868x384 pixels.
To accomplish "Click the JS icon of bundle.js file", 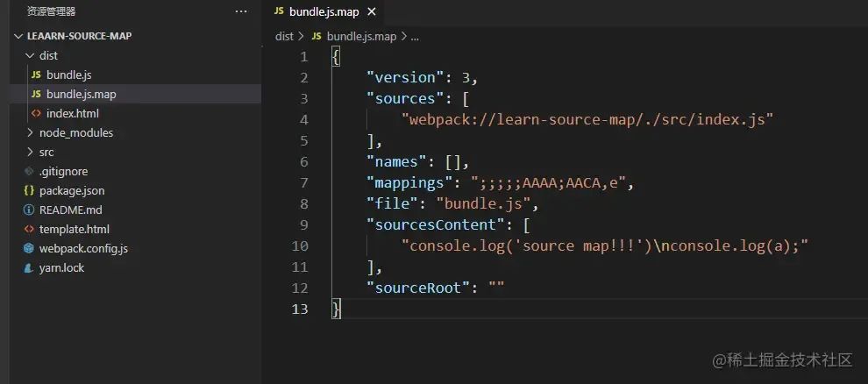I will pyautogui.click(x=36, y=75).
